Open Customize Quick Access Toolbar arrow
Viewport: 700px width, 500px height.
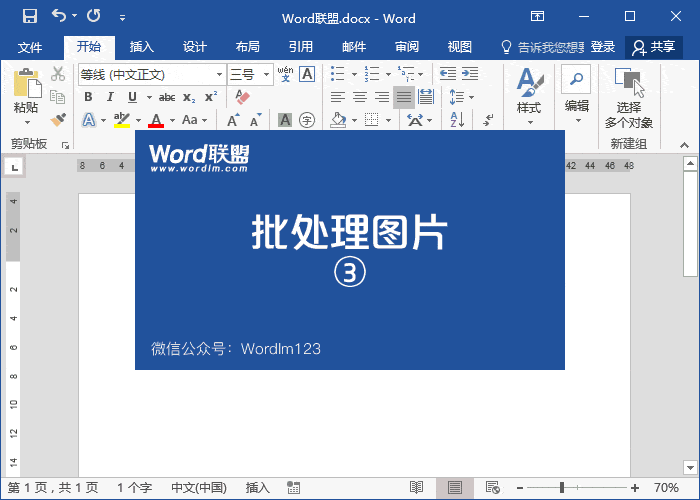pyautogui.click(x=122, y=18)
